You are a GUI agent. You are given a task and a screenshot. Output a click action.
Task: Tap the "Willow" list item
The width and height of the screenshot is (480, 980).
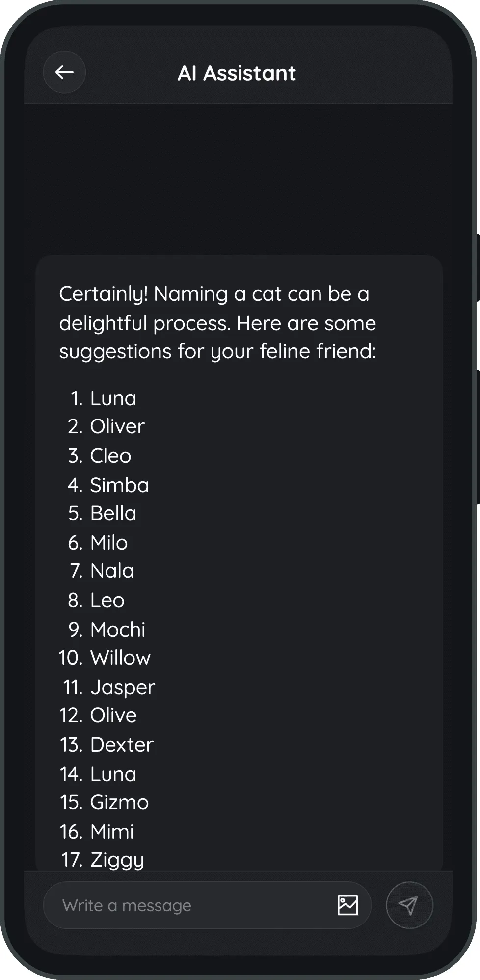[120, 658]
